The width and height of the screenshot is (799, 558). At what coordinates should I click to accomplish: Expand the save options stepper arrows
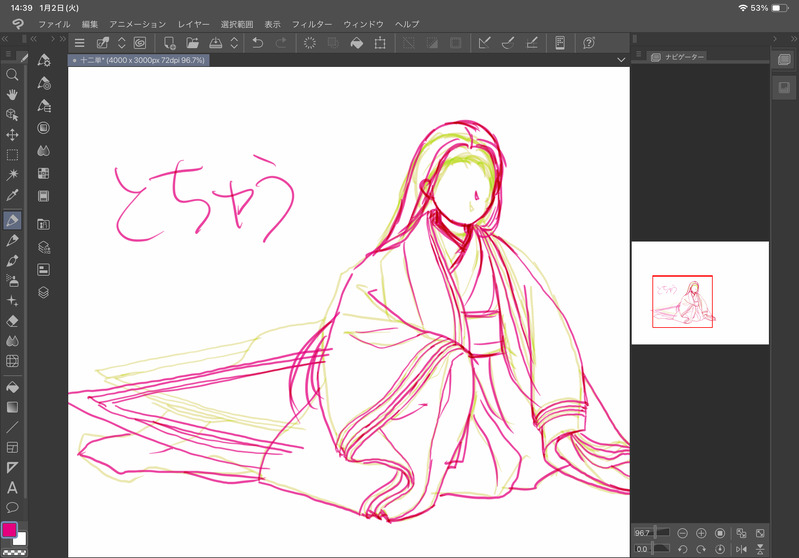[234, 43]
